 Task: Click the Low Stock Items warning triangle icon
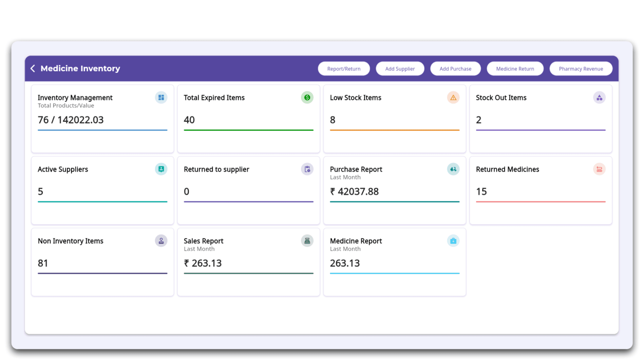(x=453, y=98)
